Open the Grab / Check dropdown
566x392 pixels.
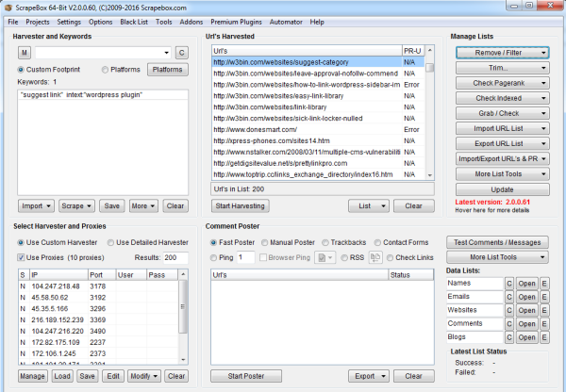tap(503, 113)
